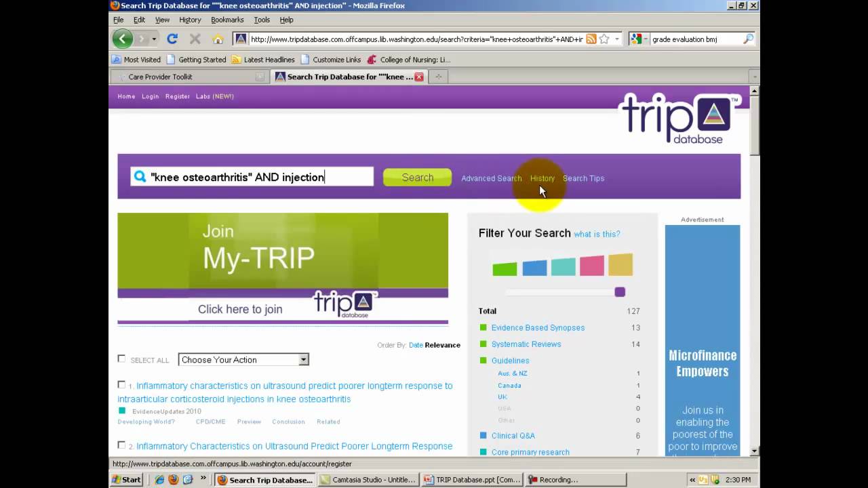Click the Trip site icon beside the URL
868x488 pixels.
tap(241, 39)
